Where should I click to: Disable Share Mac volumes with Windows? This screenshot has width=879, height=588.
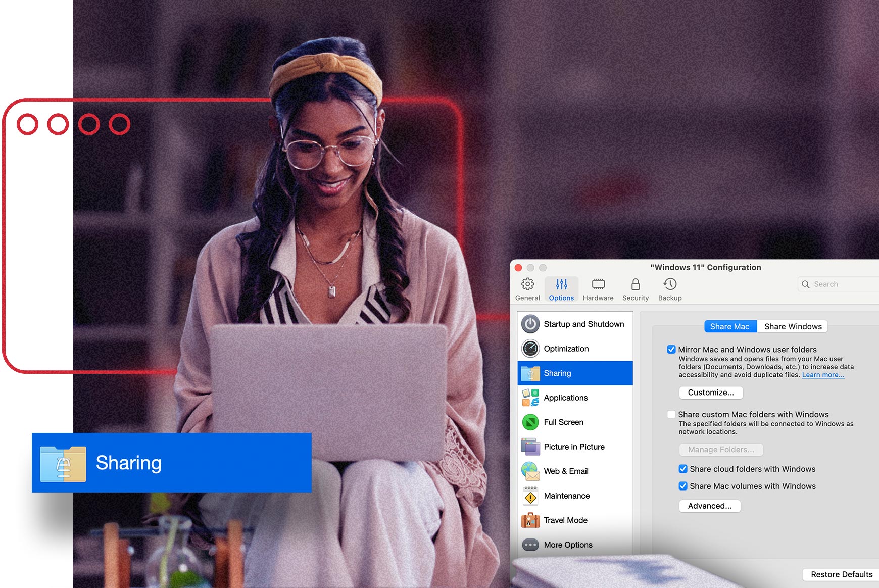(683, 486)
